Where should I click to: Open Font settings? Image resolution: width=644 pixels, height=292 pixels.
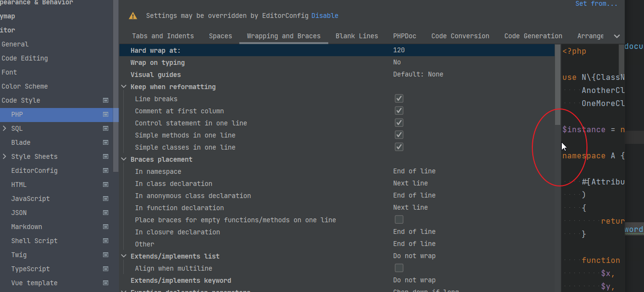(x=9, y=72)
